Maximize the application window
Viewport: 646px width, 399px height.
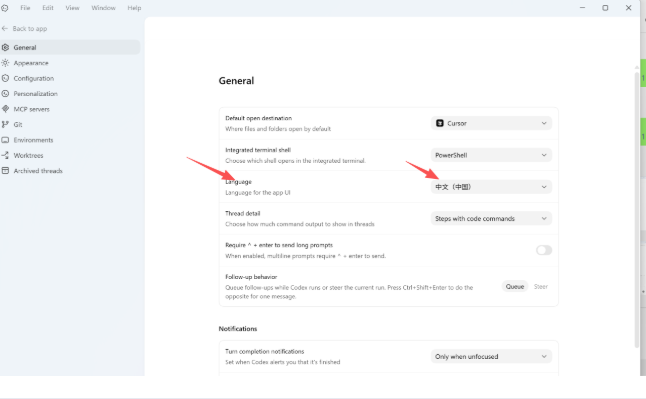[x=605, y=8]
